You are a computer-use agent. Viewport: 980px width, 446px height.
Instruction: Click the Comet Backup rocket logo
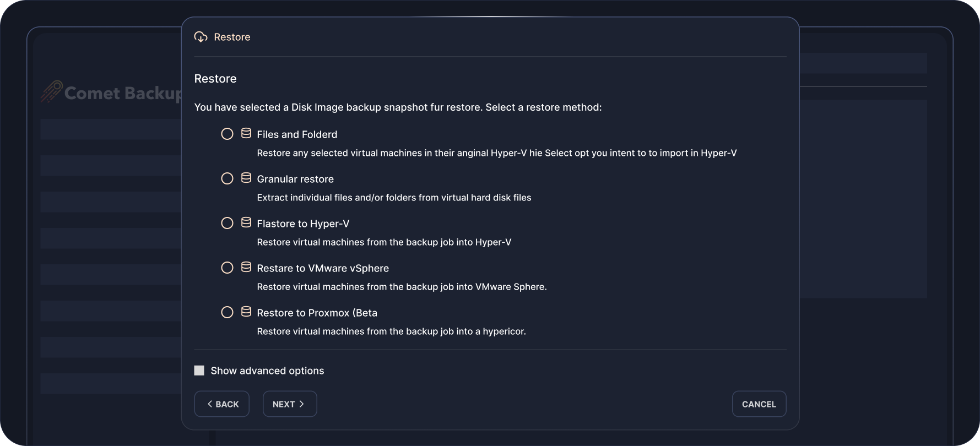[x=51, y=92]
